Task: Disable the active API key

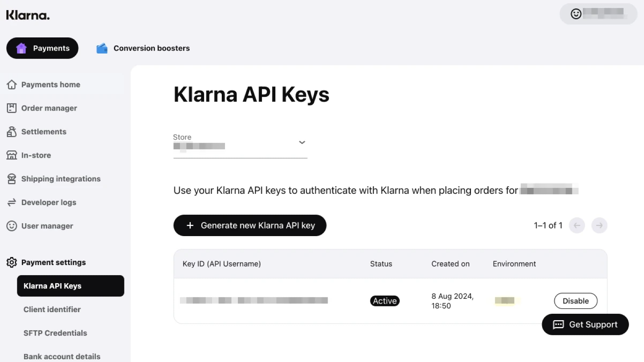Action: tap(576, 301)
